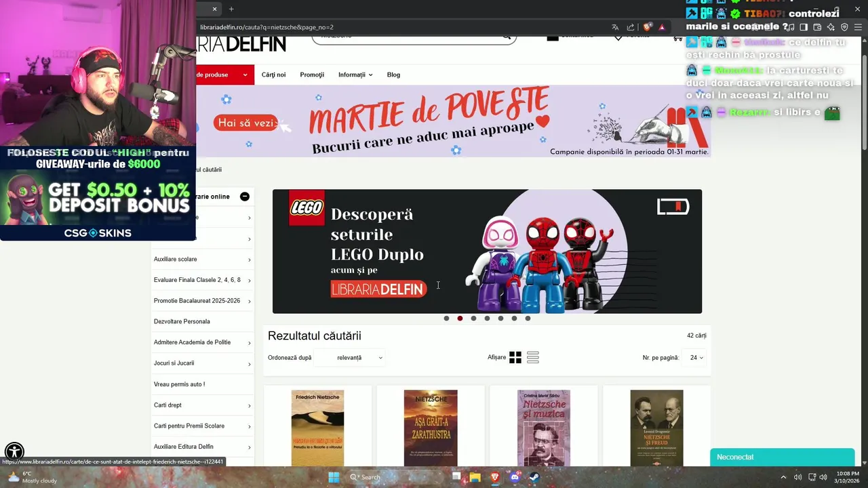Go to the Blog page
This screenshot has height=488, width=868.
click(x=393, y=75)
